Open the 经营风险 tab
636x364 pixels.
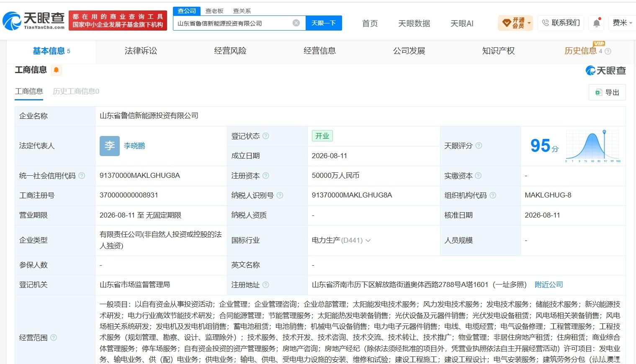click(230, 51)
